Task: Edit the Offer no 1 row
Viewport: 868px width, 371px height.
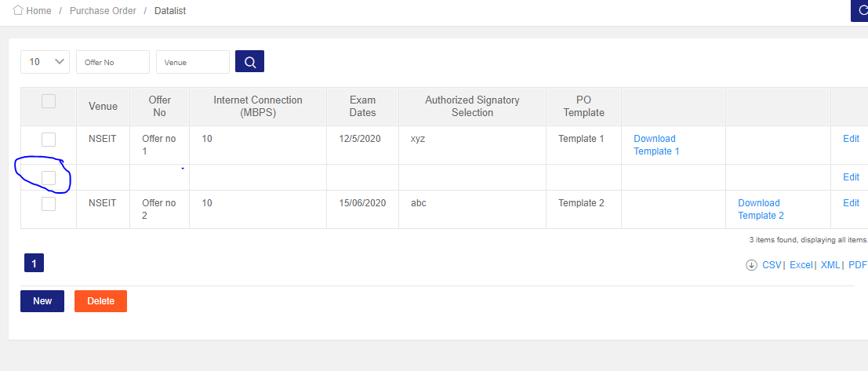Action: pyautogui.click(x=851, y=139)
